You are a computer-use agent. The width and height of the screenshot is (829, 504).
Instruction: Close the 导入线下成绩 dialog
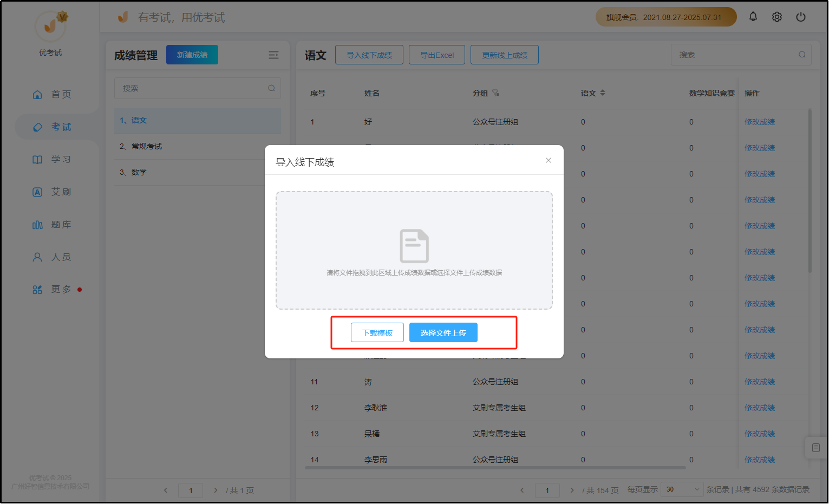coord(549,160)
